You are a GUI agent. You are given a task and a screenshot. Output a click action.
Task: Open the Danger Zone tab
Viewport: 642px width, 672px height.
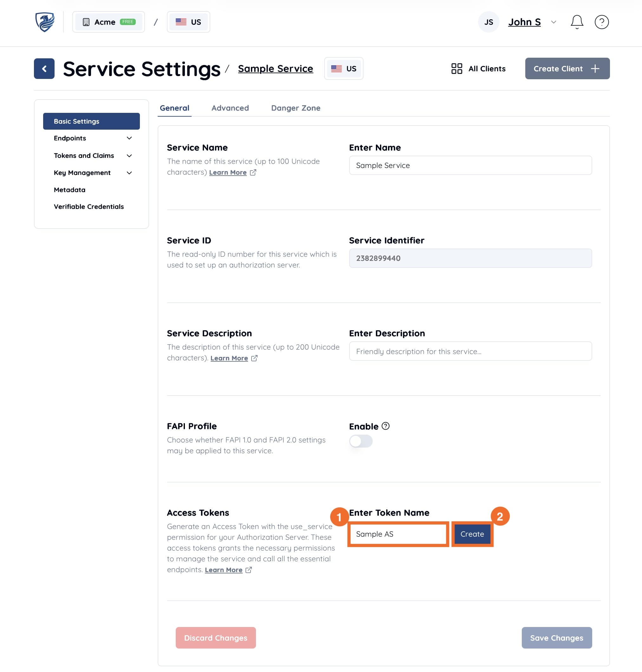pyautogui.click(x=296, y=108)
